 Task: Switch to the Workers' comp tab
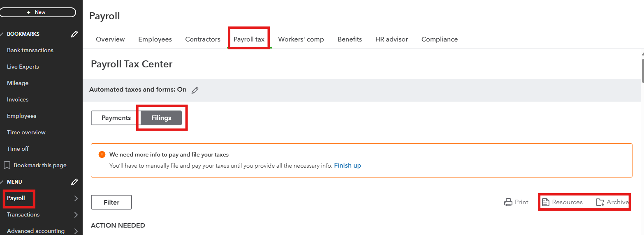click(x=301, y=39)
